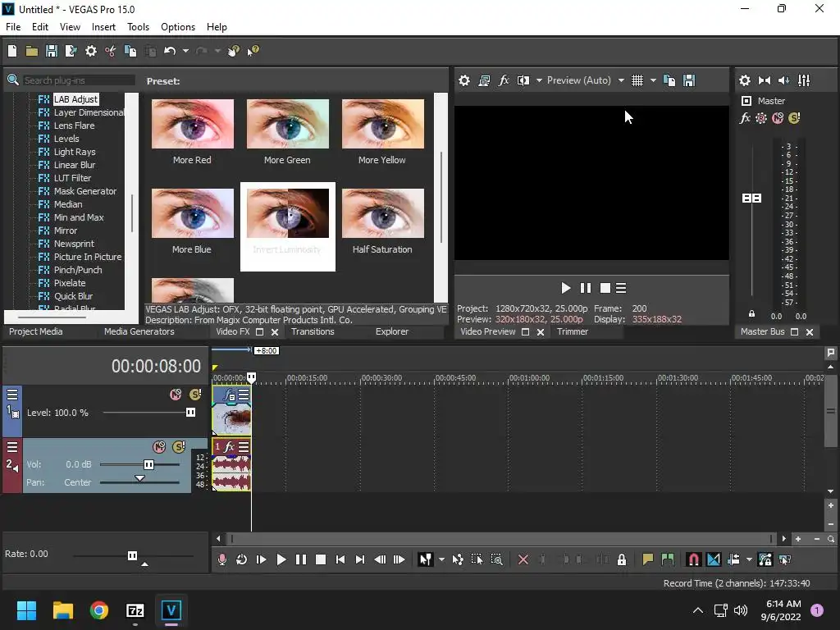The height and width of the screenshot is (630, 840).
Task: Insert marker with yellow flag icon
Action: point(647,559)
